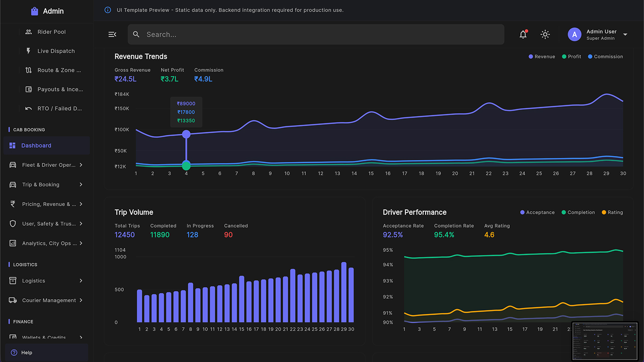This screenshot has height=362, width=644.
Task: Collapse the sidebar with the menu icon
Action: point(112,34)
